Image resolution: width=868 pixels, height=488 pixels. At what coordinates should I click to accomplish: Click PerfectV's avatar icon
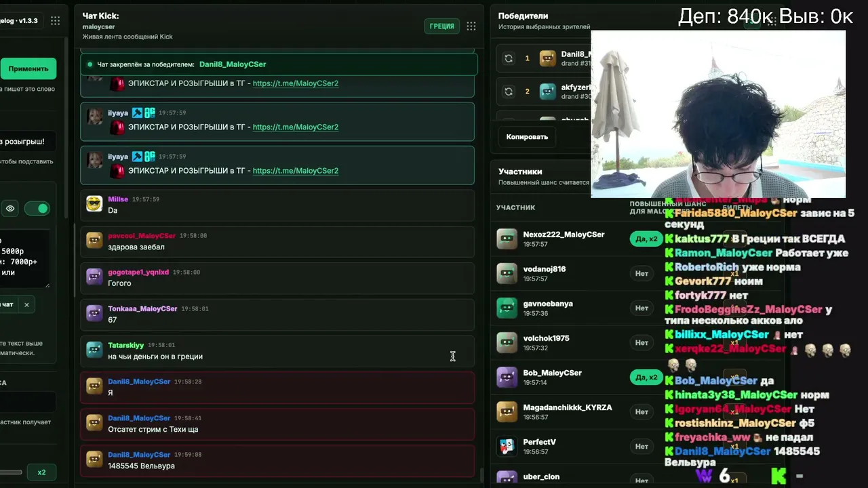tap(507, 446)
